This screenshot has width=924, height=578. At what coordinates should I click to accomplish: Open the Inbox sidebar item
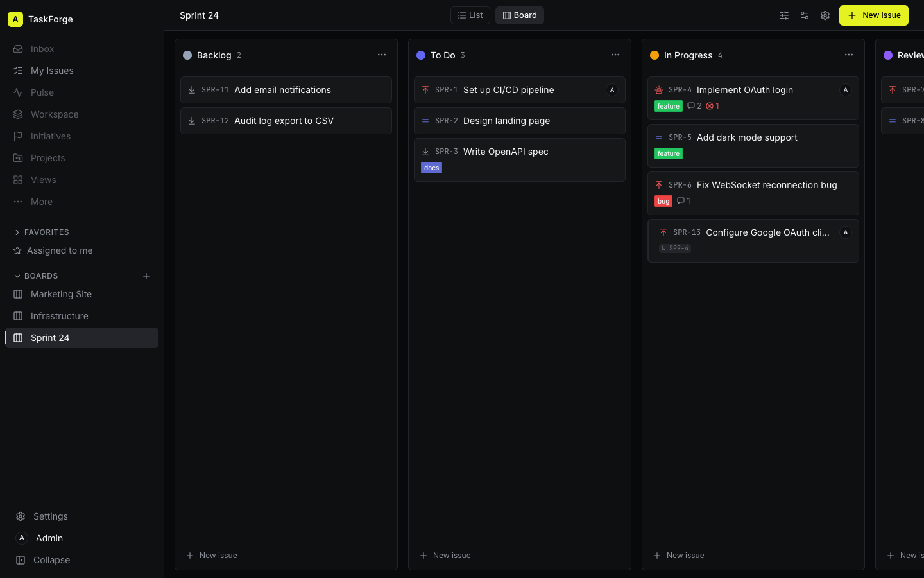(x=81, y=49)
